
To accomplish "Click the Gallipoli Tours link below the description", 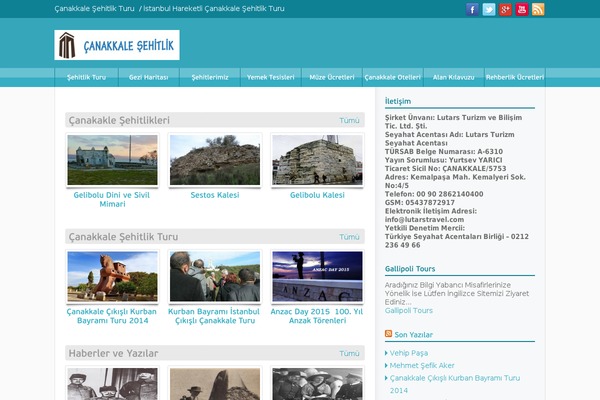I will point(409,310).
